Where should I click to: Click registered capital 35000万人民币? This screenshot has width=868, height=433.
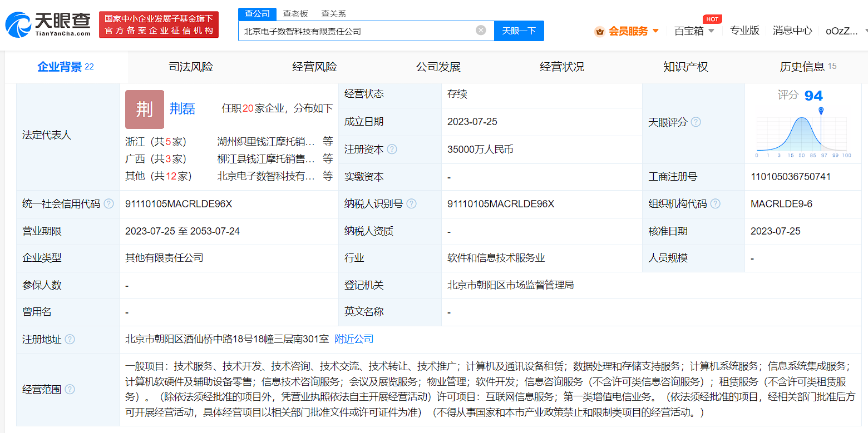click(480, 150)
